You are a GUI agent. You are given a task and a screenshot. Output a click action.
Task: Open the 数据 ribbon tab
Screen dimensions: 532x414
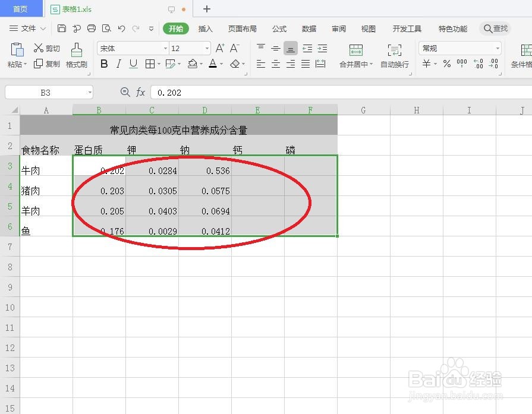click(x=309, y=28)
